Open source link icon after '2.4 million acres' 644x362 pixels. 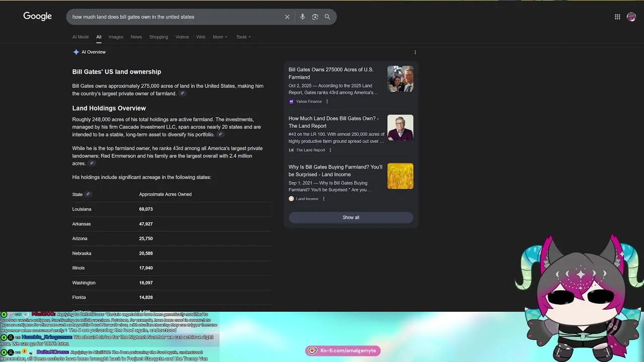point(92,163)
